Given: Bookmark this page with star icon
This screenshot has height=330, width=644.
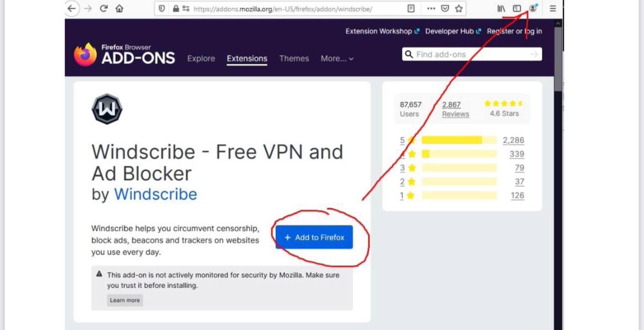Looking at the screenshot, I should (459, 8).
